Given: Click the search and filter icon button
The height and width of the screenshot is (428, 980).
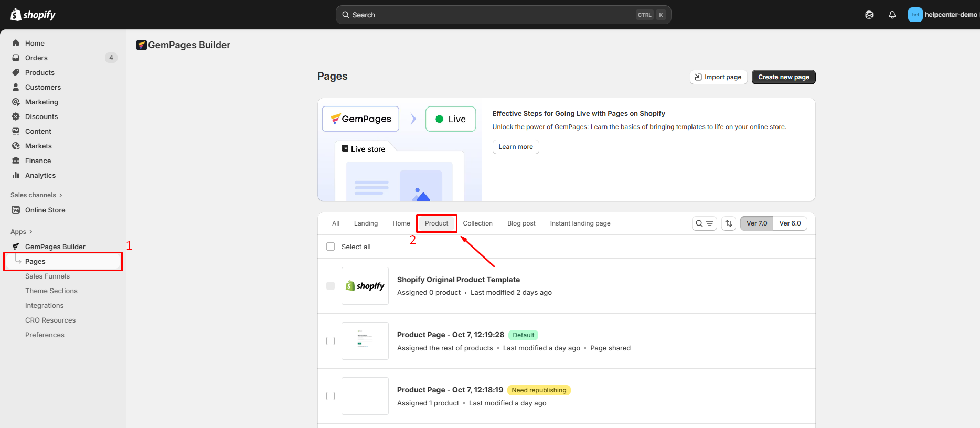Looking at the screenshot, I should [x=704, y=223].
